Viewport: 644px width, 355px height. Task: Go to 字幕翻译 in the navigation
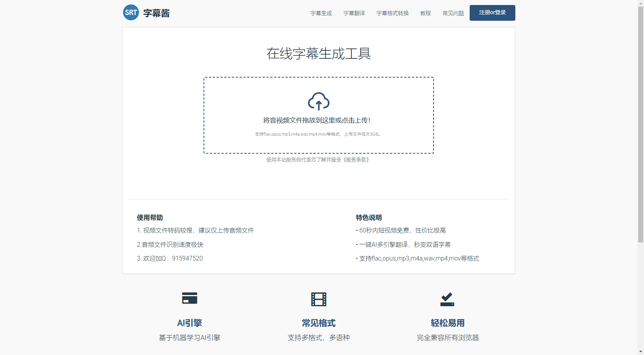pyautogui.click(x=354, y=13)
